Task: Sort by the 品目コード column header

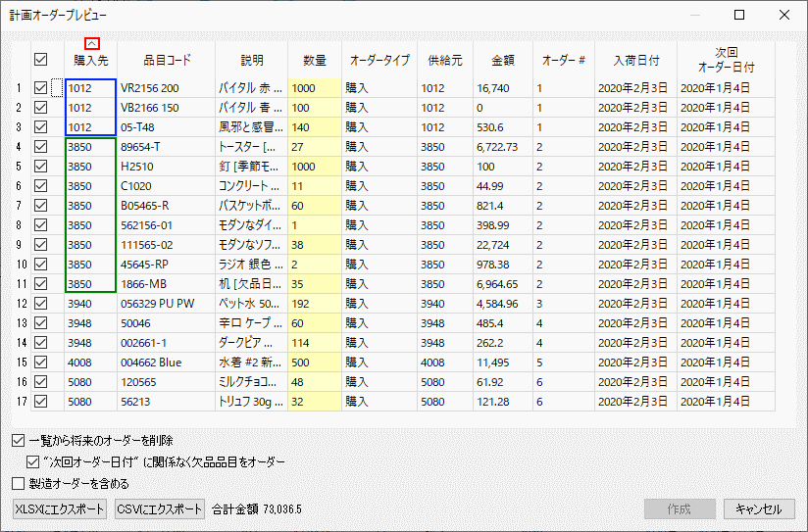Action: (x=163, y=60)
